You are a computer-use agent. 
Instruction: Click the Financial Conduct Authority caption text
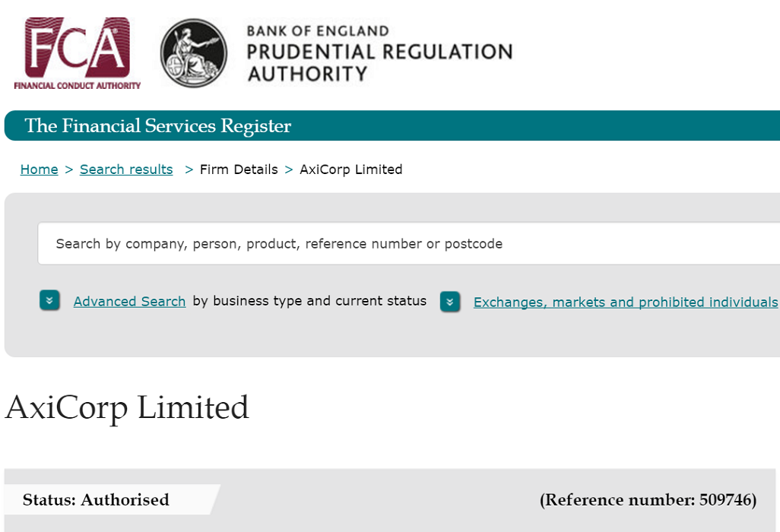coord(77,86)
